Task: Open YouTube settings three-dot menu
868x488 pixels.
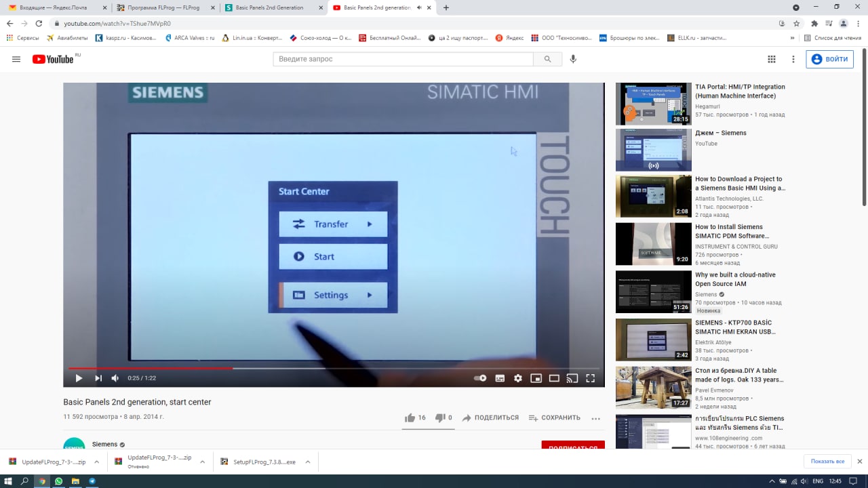Action: pos(793,59)
